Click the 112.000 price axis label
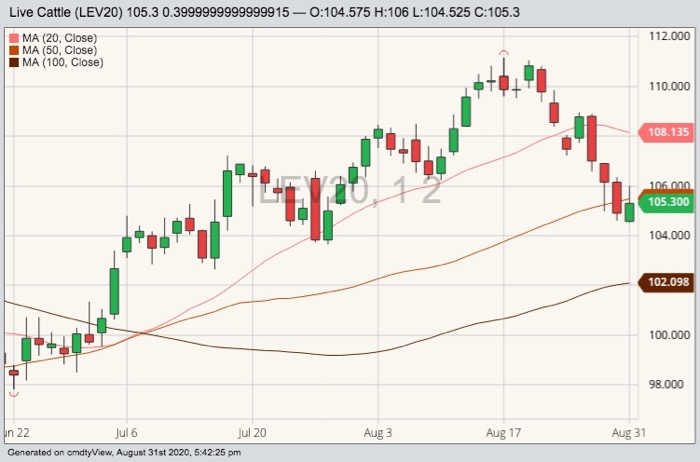This screenshot has width=700, height=462. (669, 37)
